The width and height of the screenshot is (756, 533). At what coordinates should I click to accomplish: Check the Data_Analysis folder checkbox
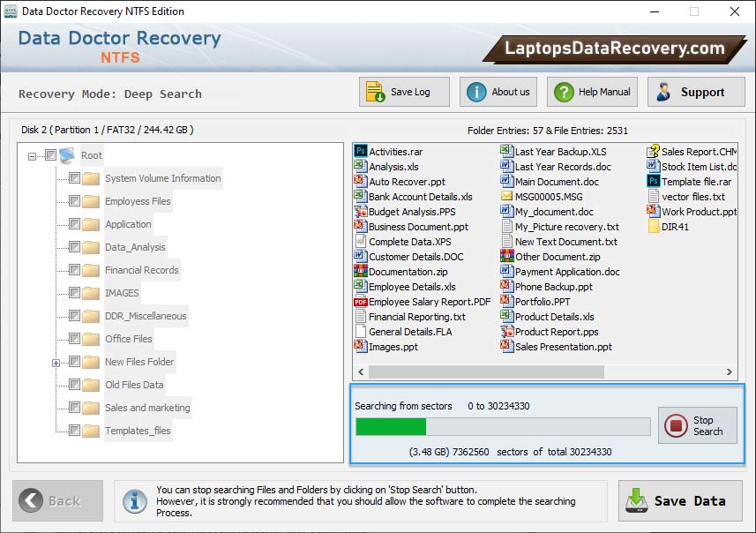point(74,247)
